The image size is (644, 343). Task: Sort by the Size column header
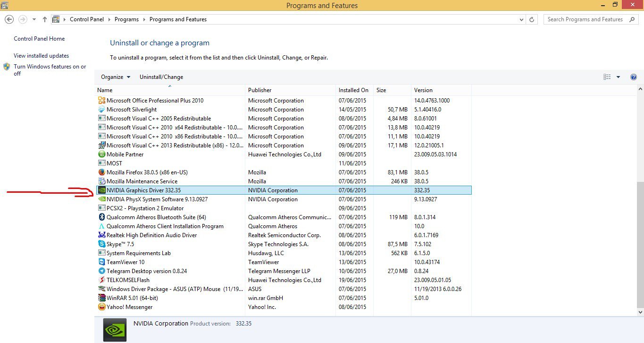coord(392,90)
